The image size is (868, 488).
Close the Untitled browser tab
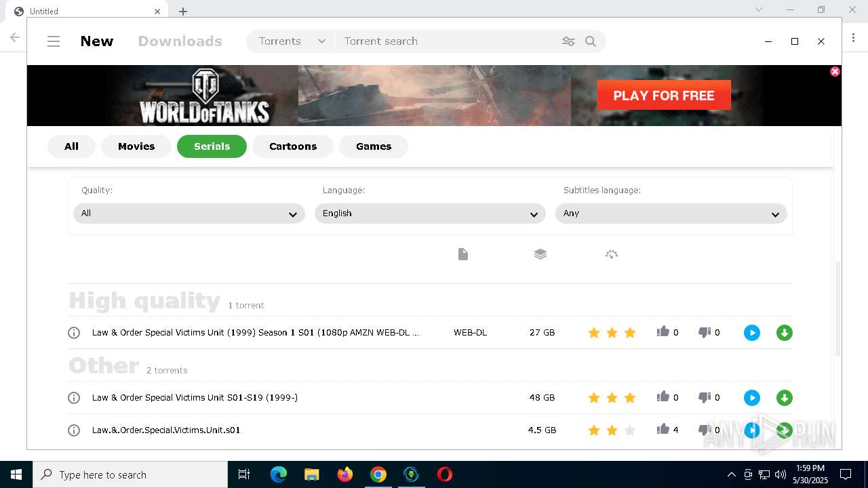click(157, 11)
